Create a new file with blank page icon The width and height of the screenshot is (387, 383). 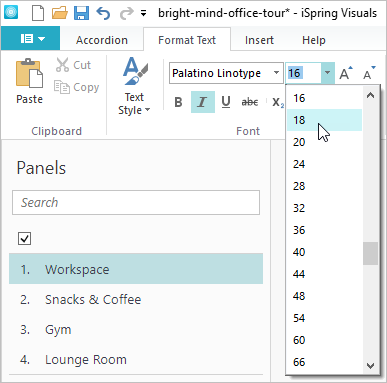(38, 13)
